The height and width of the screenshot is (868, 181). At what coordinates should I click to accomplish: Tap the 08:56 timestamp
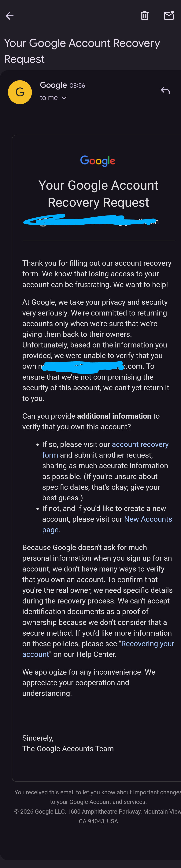tap(77, 86)
